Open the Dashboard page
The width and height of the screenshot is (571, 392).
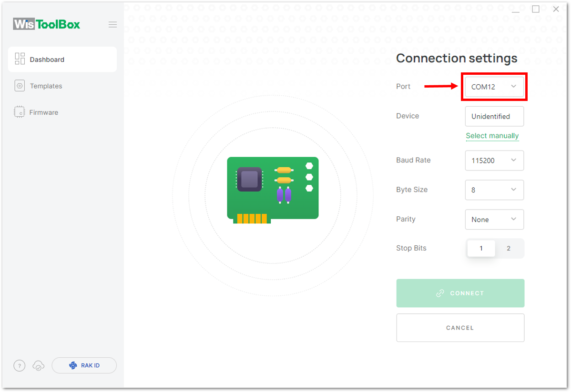tap(62, 60)
